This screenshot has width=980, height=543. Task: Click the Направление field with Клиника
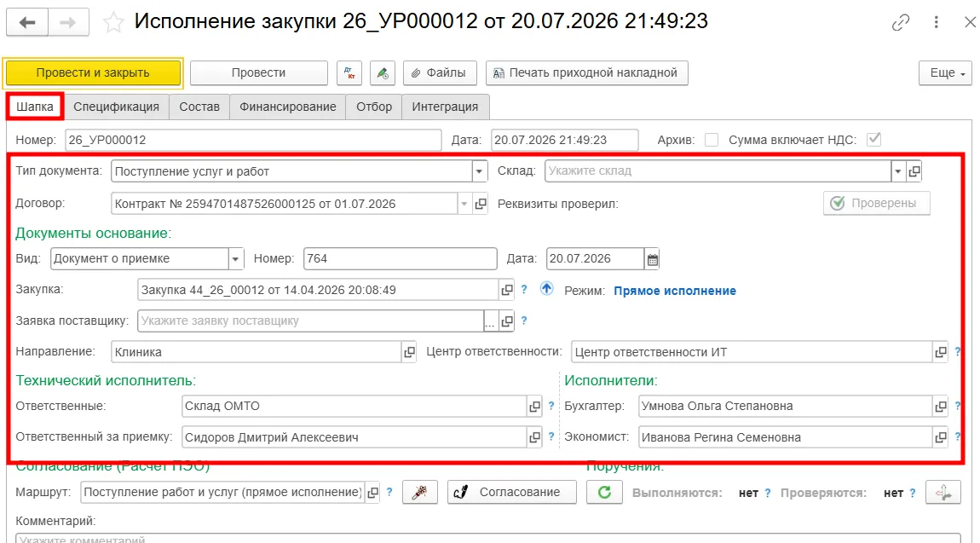coord(257,352)
